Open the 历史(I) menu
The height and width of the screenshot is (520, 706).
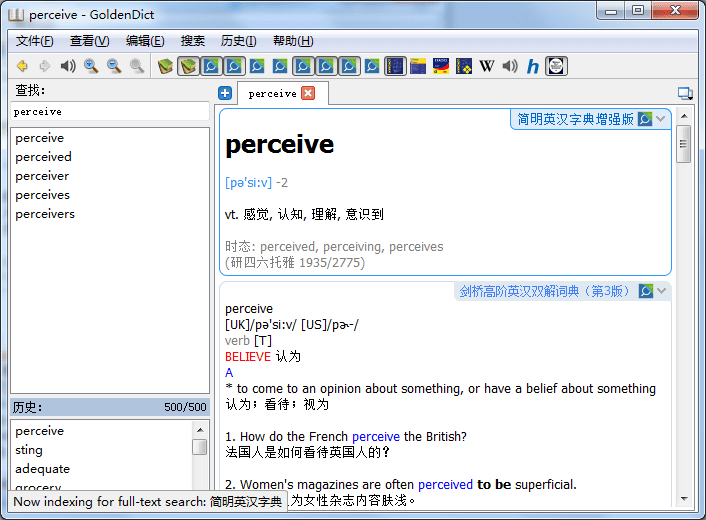click(x=238, y=41)
